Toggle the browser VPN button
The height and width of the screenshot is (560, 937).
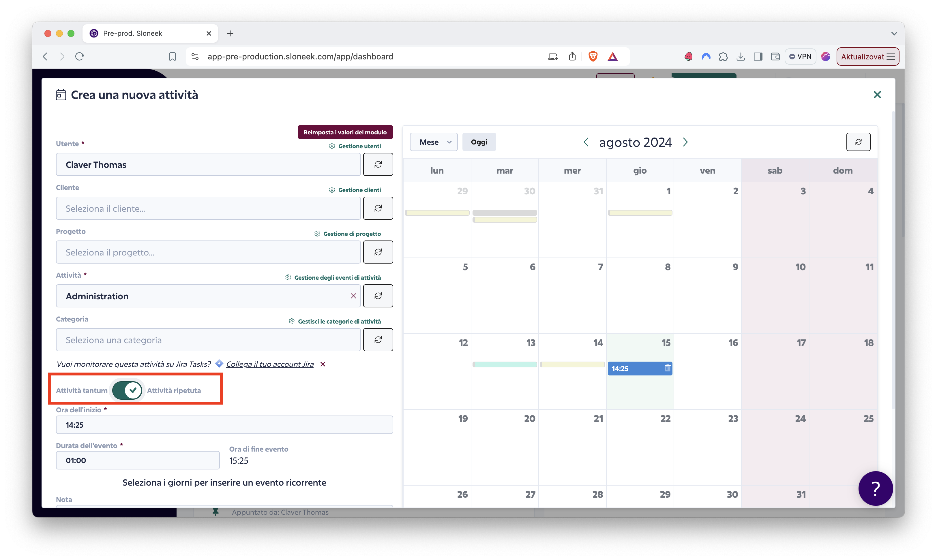800,57
